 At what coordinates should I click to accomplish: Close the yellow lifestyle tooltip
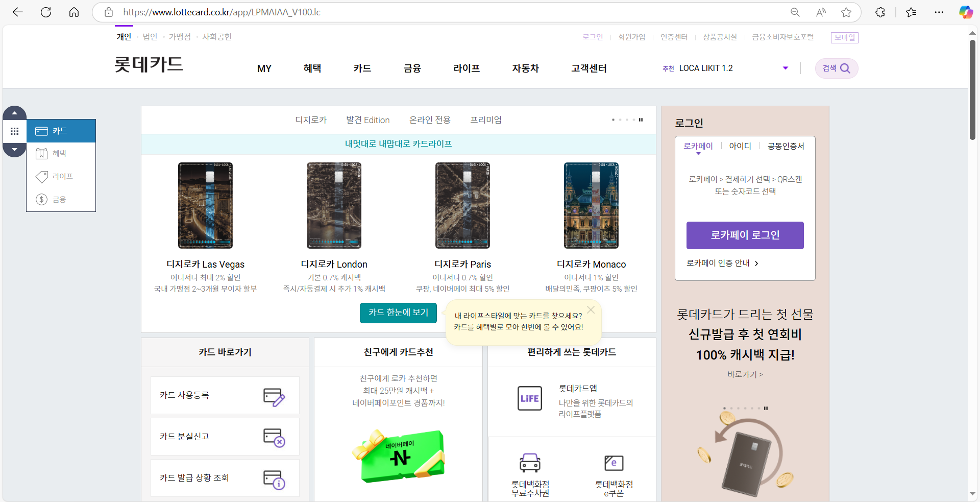click(591, 309)
